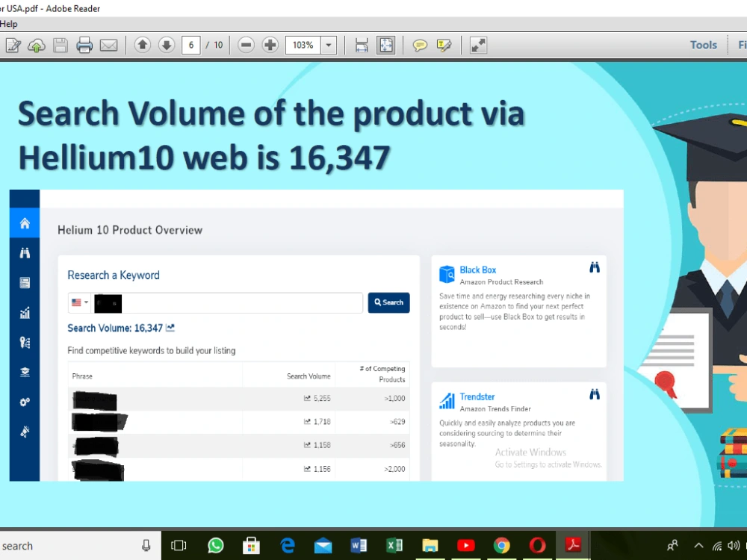Image resolution: width=747 pixels, height=560 pixels.
Task: Open the Help menu
Action: coord(8,24)
